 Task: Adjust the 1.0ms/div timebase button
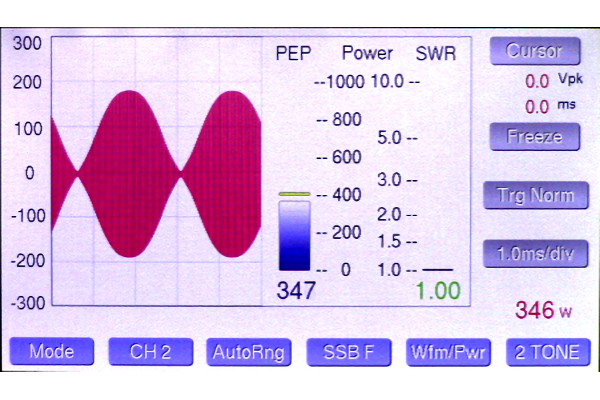pyautogui.click(x=536, y=253)
